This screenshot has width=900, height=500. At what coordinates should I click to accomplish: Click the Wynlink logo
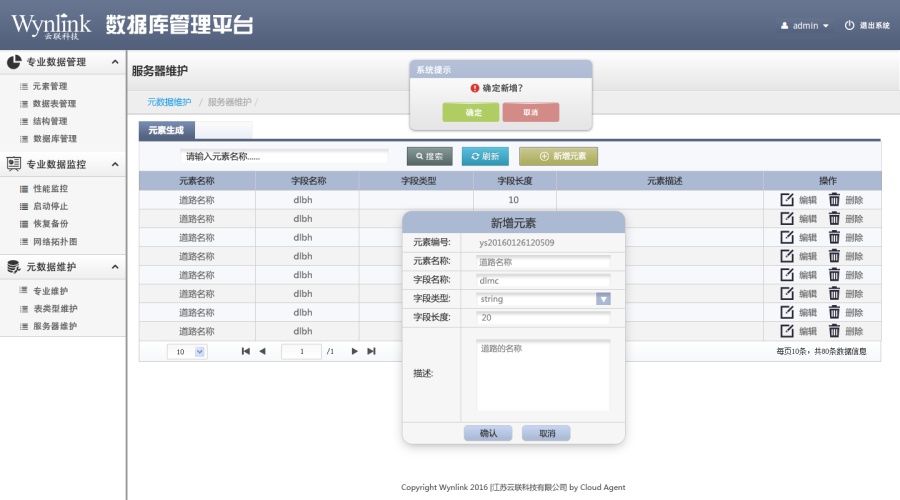pyautogui.click(x=51, y=26)
